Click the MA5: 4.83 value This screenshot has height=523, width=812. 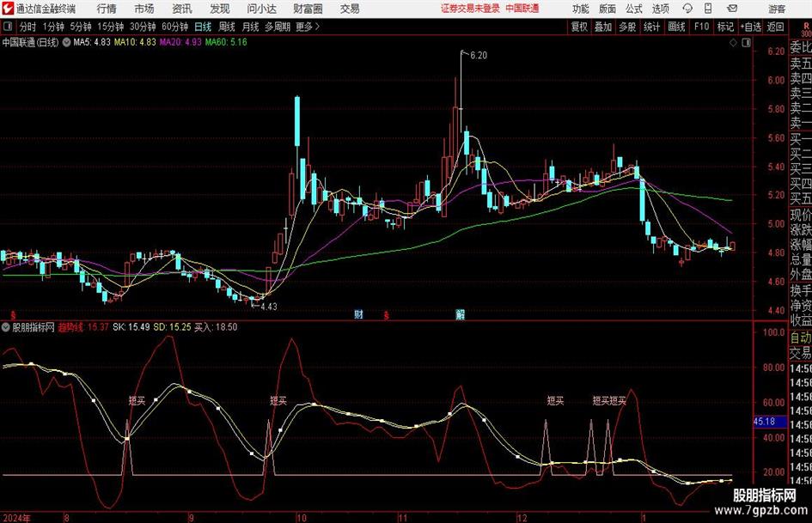click(x=92, y=42)
